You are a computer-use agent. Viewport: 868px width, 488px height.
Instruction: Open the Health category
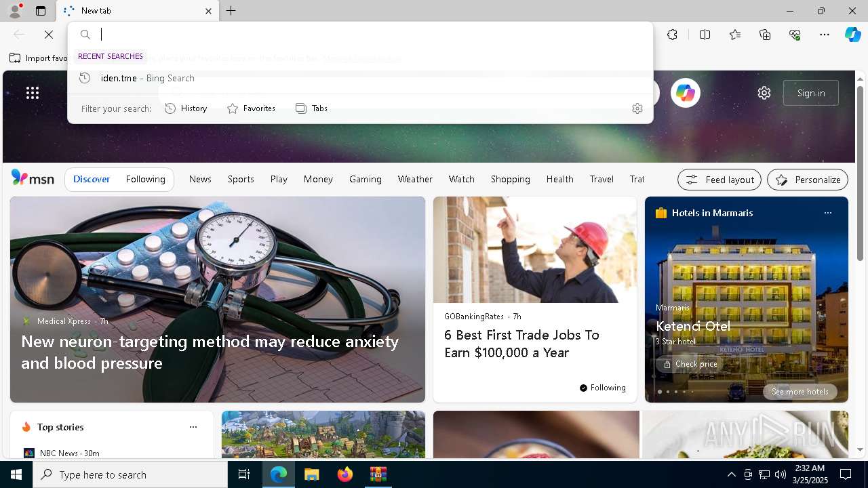[x=560, y=179]
